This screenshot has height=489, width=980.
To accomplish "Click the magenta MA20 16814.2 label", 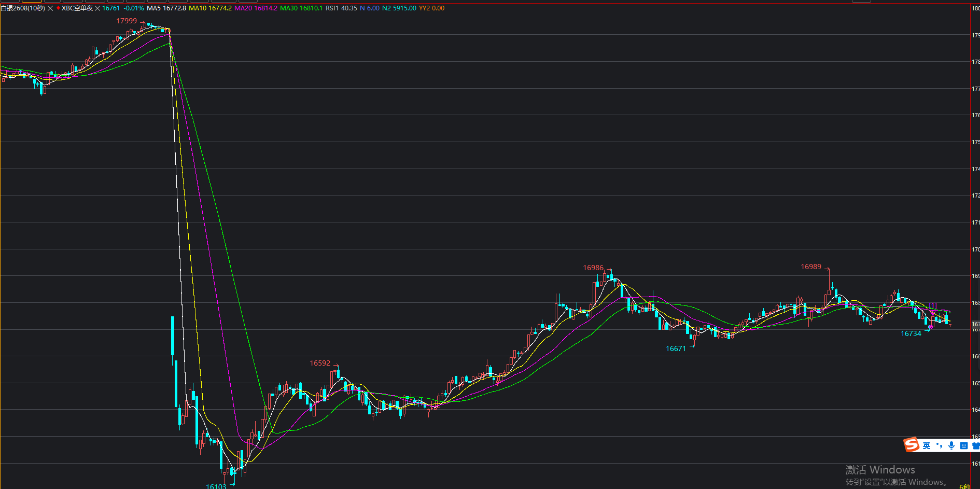I will coord(256,8).
